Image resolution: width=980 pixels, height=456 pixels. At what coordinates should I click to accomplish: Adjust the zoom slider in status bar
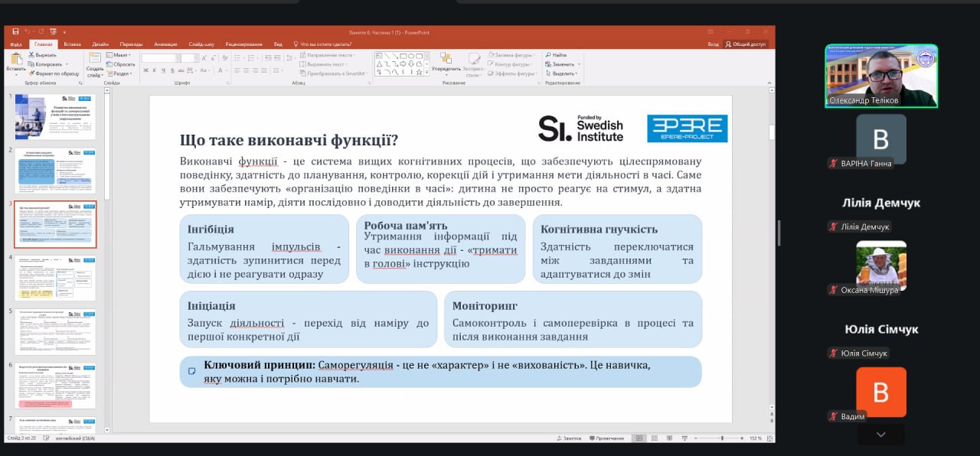(722, 438)
